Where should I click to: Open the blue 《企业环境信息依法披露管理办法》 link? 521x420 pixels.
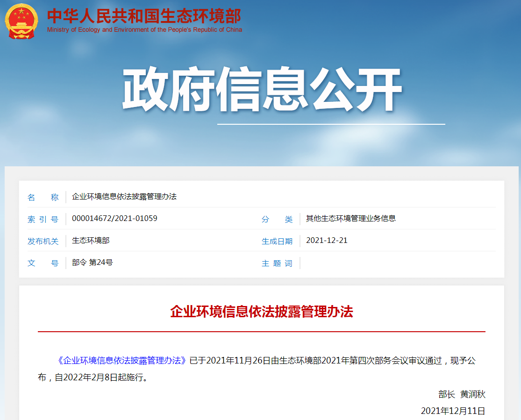pos(121,361)
